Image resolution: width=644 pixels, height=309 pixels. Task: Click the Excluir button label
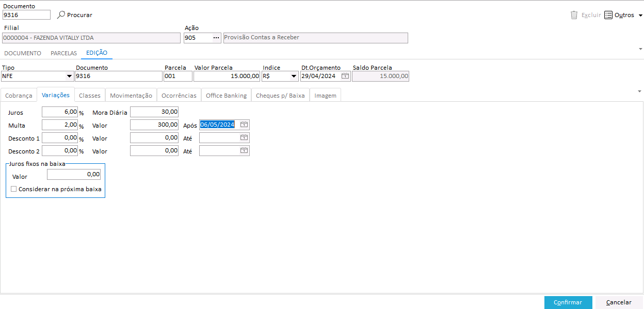[591, 15]
